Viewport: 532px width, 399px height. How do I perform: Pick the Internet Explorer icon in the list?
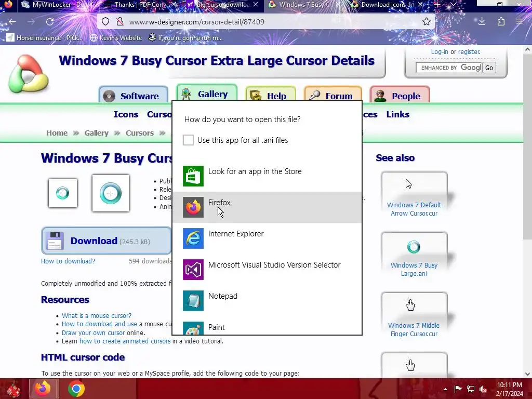193,238
